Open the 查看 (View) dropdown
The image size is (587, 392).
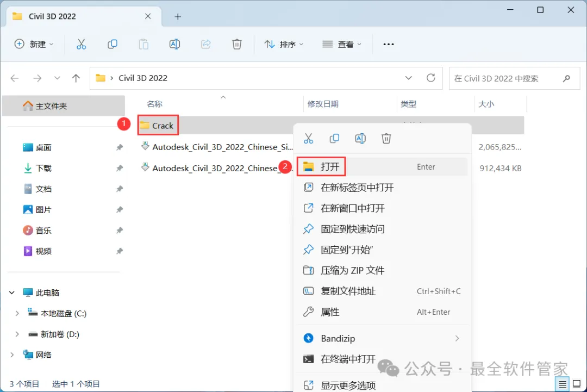click(342, 44)
